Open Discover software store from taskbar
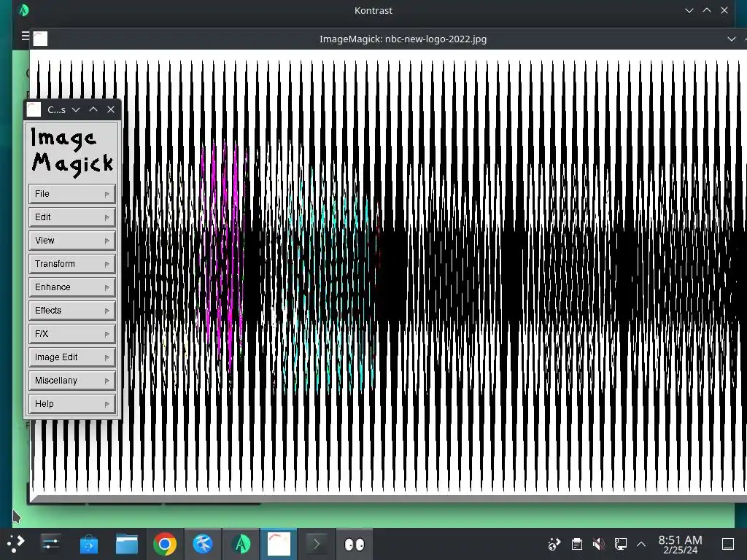 [88, 544]
